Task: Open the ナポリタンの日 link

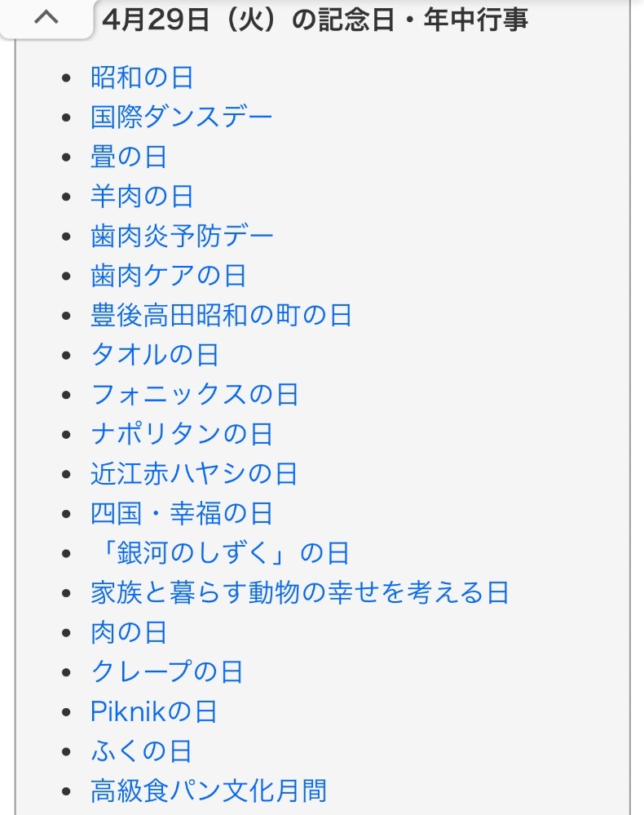Action: [x=182, y=434]
